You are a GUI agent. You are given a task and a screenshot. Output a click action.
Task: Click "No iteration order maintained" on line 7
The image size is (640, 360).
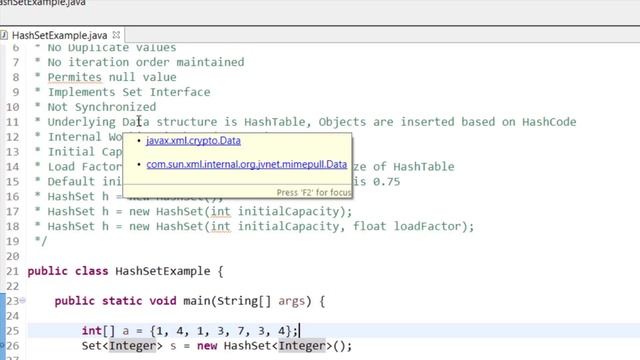[146, 62]
